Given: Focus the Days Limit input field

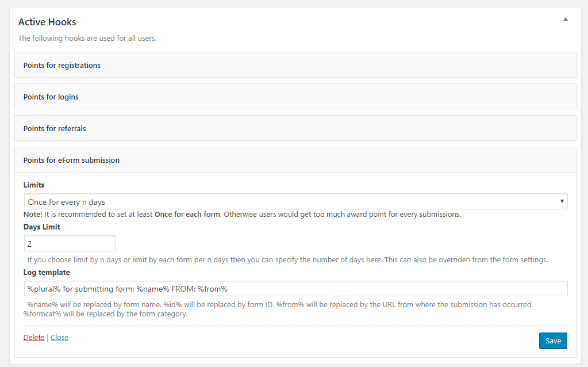Looking at the screenshot, I should tap(70, 243).
